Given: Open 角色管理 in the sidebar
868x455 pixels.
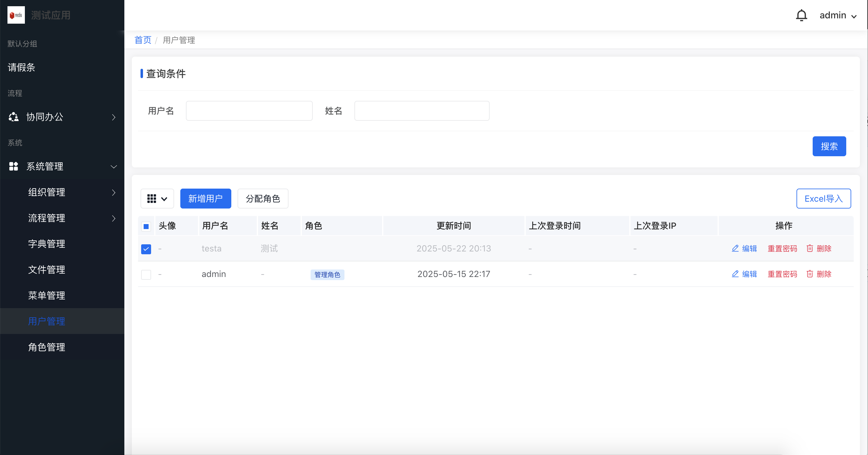Looking at the screenshot, I should (47, 347).
